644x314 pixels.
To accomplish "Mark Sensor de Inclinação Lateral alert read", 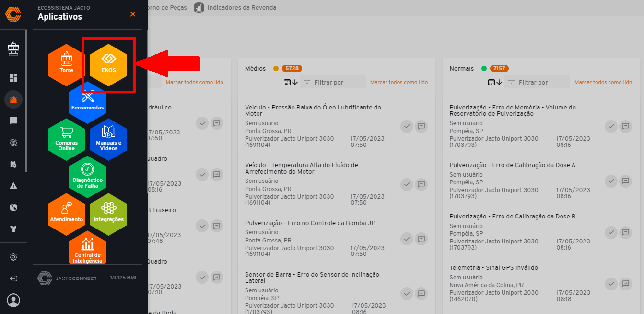I will click(x=407, y=293).
